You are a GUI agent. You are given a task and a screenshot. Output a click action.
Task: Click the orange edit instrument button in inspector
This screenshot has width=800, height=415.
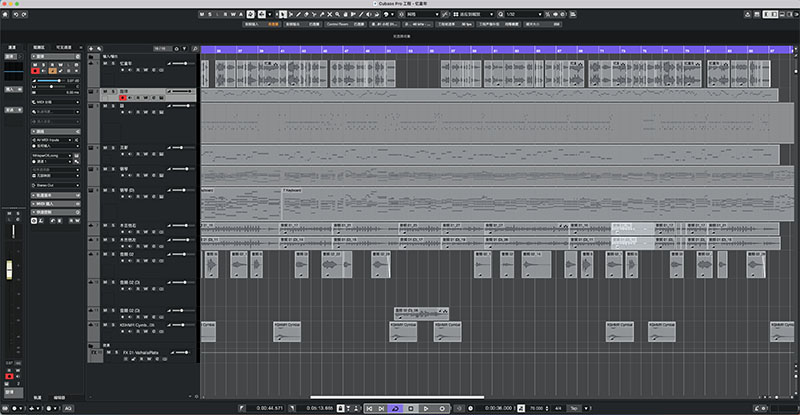53,70
